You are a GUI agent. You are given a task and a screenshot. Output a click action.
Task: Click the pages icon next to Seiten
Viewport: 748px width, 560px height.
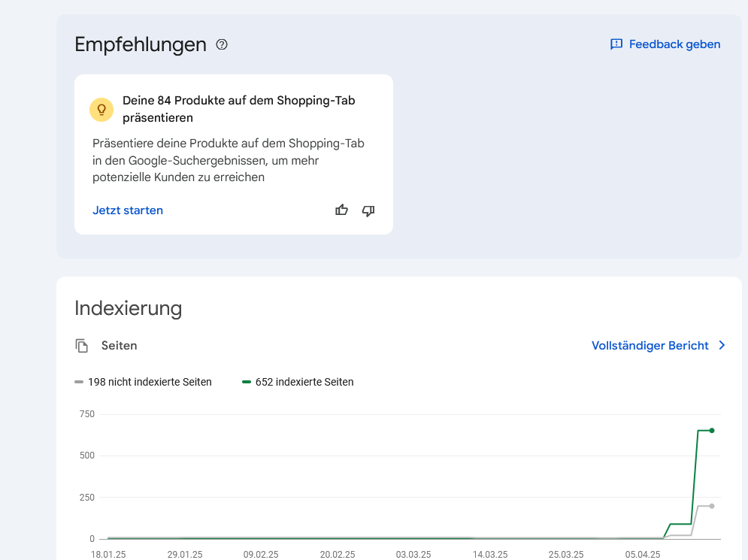[82, 346]
